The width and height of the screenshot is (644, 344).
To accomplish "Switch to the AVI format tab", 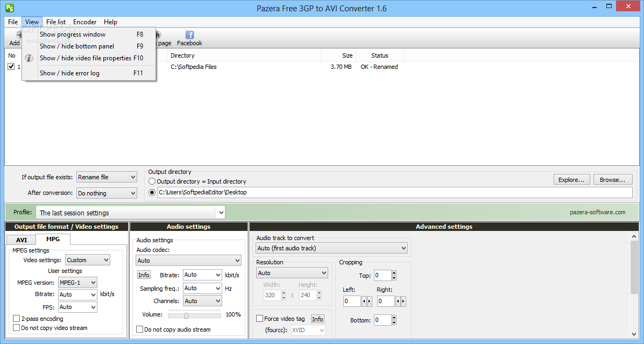I will click(22, 240).
